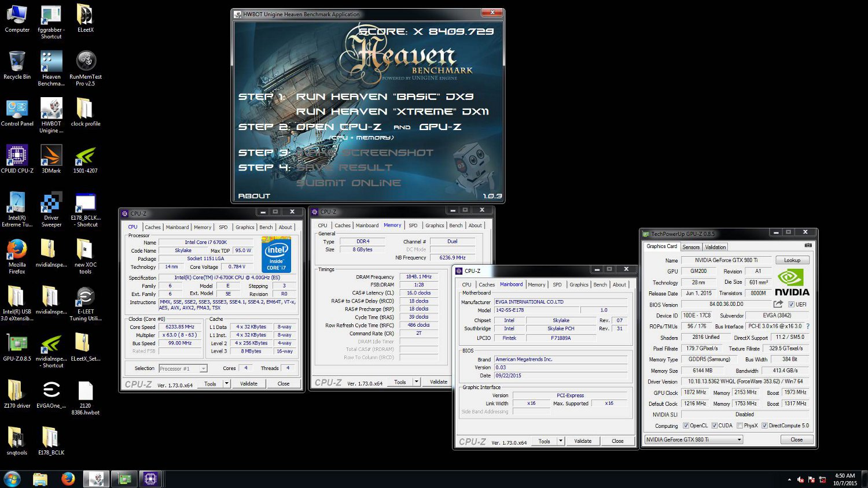Open Control Panel desktop icon

17,113
